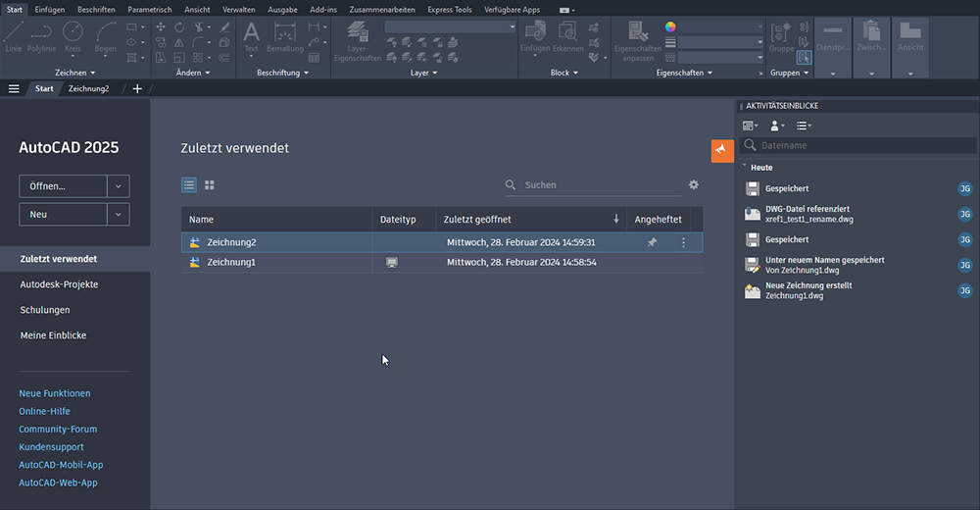Expand the Ändern panel
The image size is (980, 510).
pyautogui.click(x=192, y=73)
